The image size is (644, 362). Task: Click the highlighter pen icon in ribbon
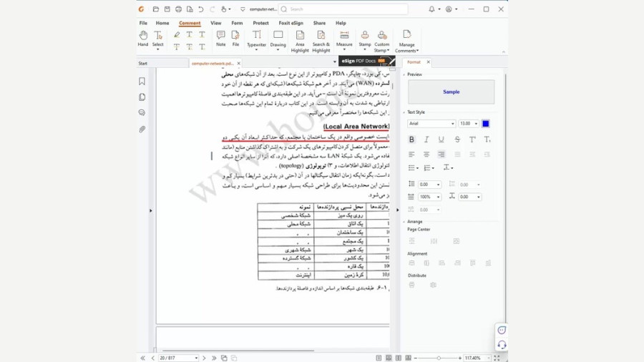click(x=177, y=35)
